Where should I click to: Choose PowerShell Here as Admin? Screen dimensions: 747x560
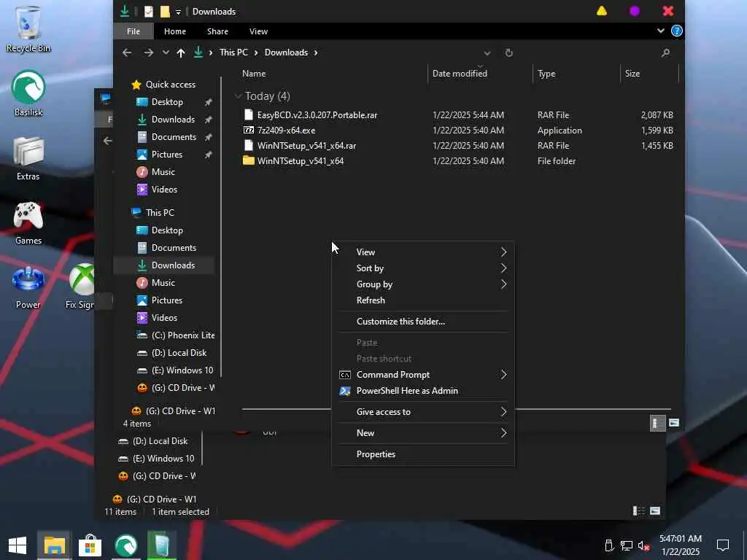(x=423, y=391)
